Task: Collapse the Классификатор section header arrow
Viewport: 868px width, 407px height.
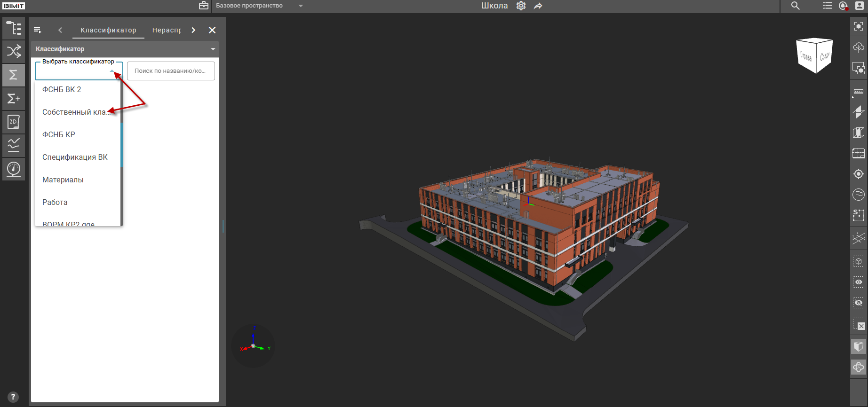Action: (213, 49)
